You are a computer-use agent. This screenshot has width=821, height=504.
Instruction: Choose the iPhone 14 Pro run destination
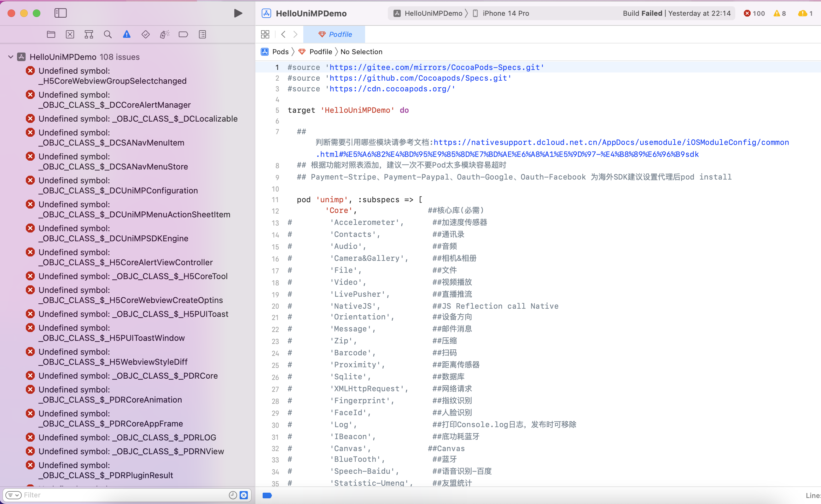tap(501, 13)
